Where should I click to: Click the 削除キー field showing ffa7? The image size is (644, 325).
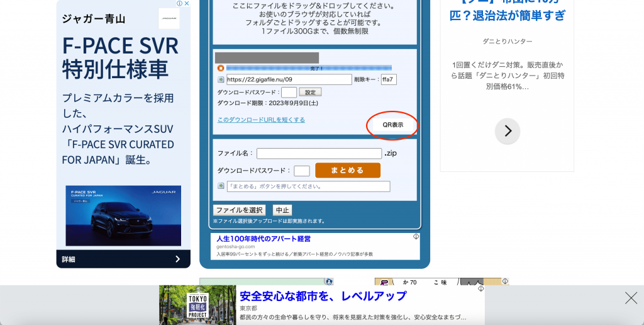point(389,79)
